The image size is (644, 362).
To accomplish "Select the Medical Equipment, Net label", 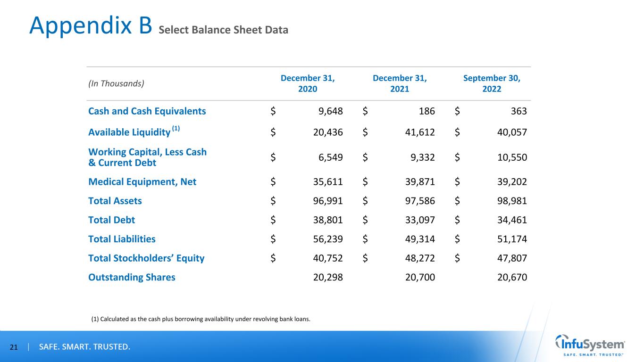I will [x=142, y=182].
